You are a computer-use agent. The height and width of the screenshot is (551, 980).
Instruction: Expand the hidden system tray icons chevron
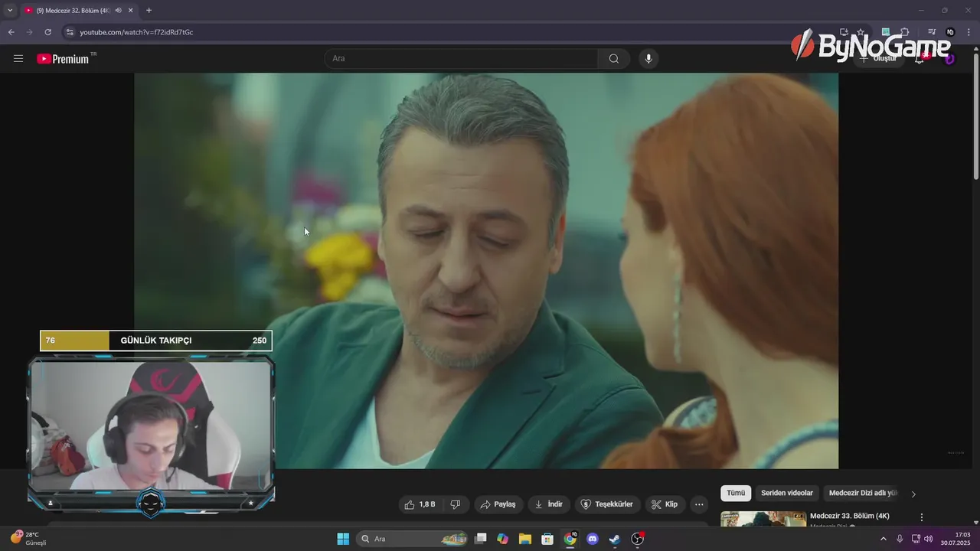click(x=883, y=539)
